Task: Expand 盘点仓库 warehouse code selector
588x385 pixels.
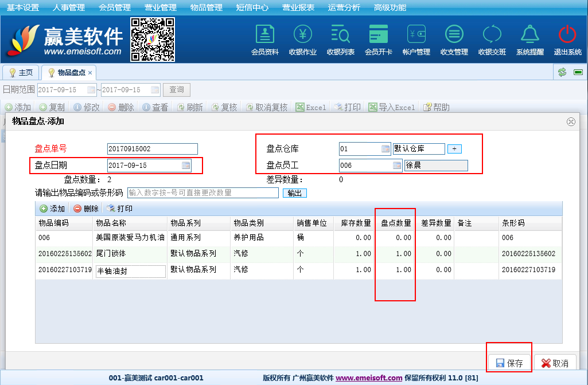Action: 385,149
